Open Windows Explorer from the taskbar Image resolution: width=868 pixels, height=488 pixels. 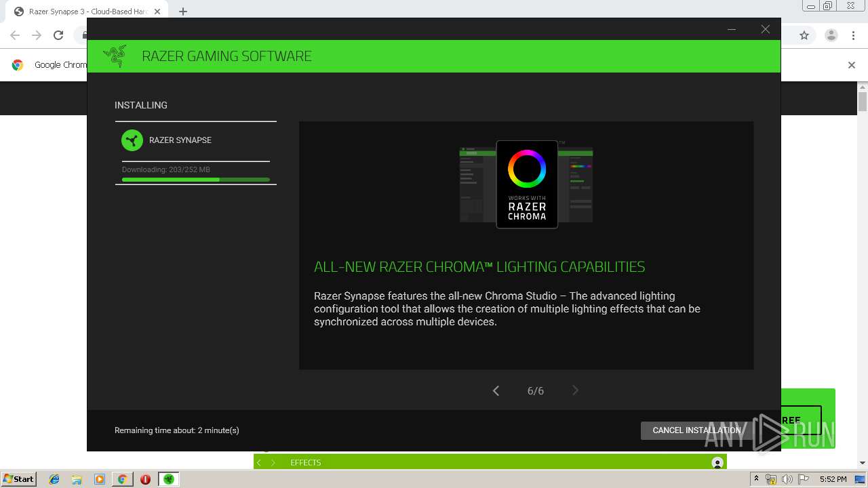click(x=77, y=479)
